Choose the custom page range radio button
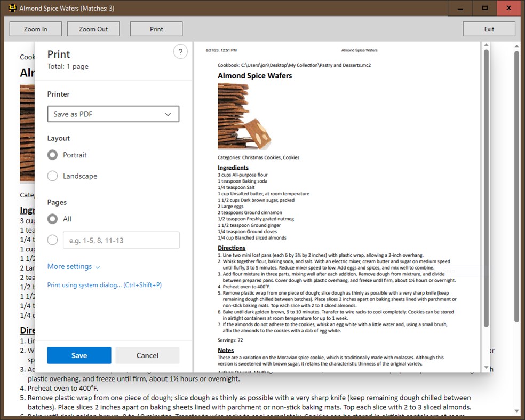The image size is (525, 420). [x=52, y=240]
